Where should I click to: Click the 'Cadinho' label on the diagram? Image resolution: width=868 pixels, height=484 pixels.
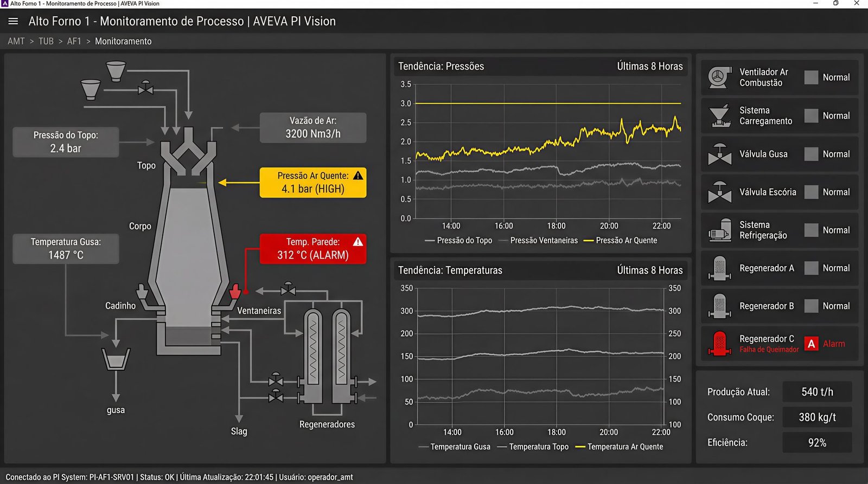click(x=120, y=306)
